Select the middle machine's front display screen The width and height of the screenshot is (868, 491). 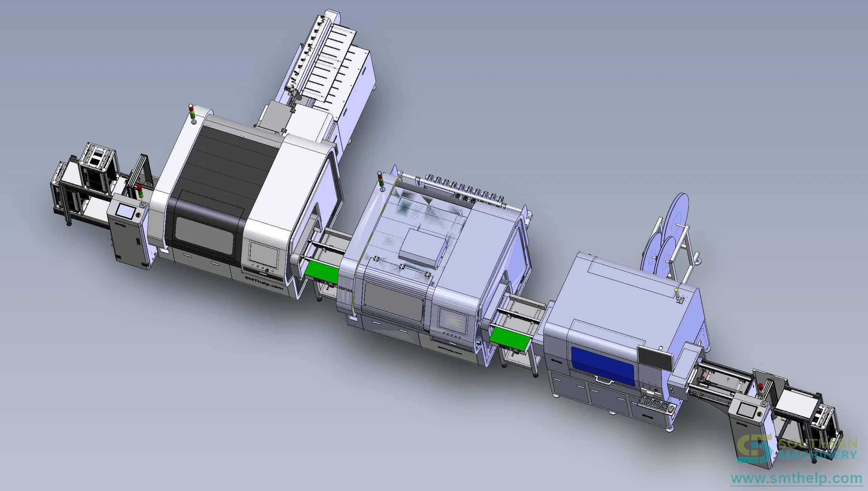point(453,320)
